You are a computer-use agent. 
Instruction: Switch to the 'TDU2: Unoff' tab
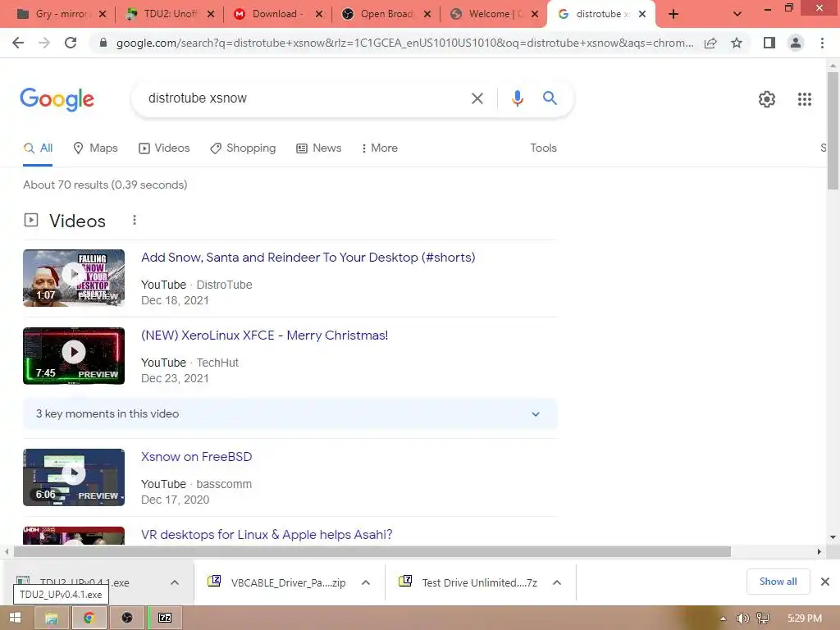[161, 14]
